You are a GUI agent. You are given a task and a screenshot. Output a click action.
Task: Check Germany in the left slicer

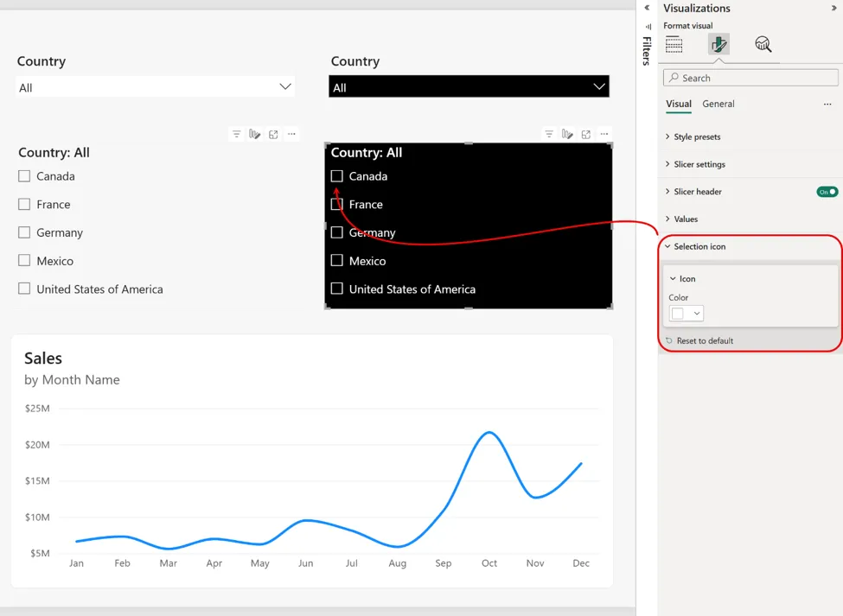coord(24,232)
